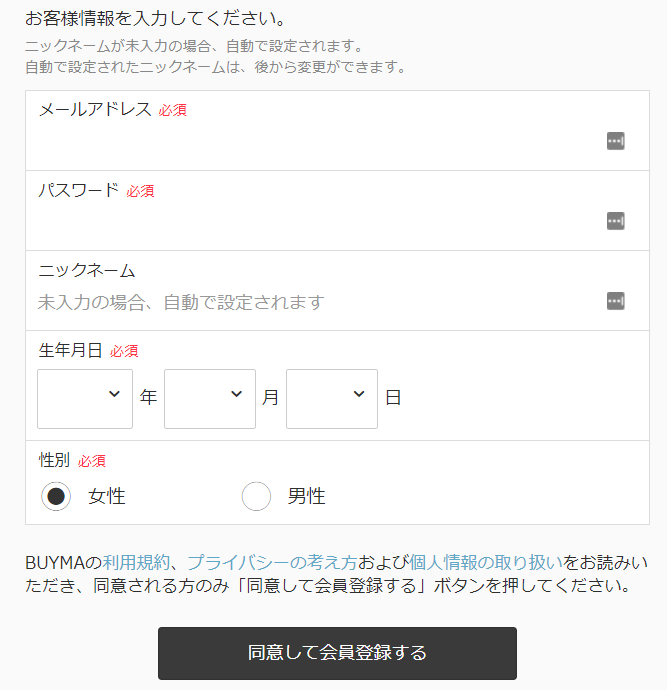Screen dimensions: 667x690
Task: Click password manager icon in password field
Action: [616, 221]
